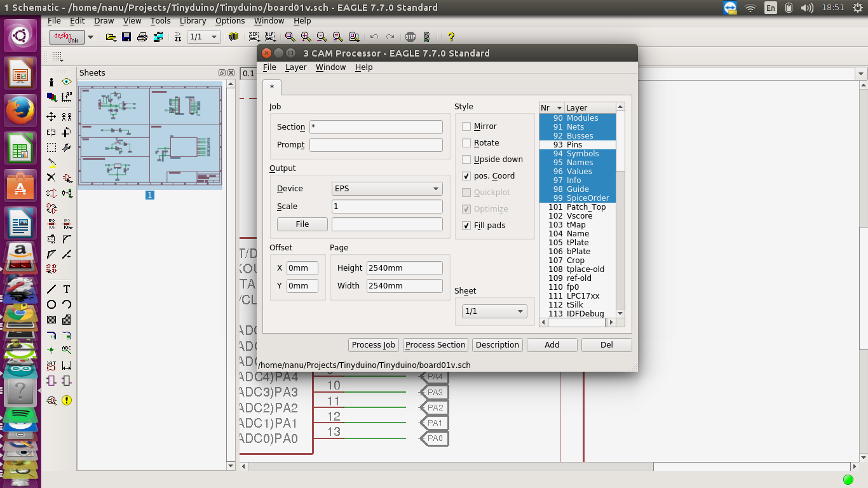Uncheck the Fill pads option

(x=466, y=226)
